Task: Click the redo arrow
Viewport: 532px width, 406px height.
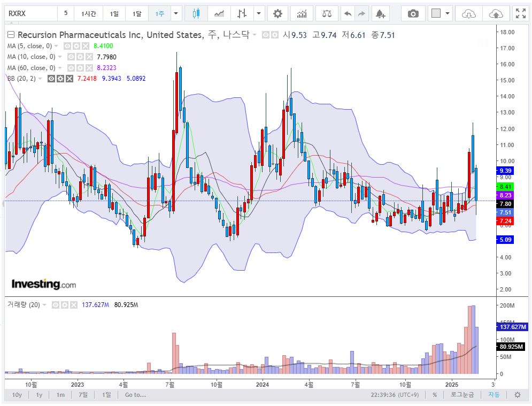Action: [361, 13]
